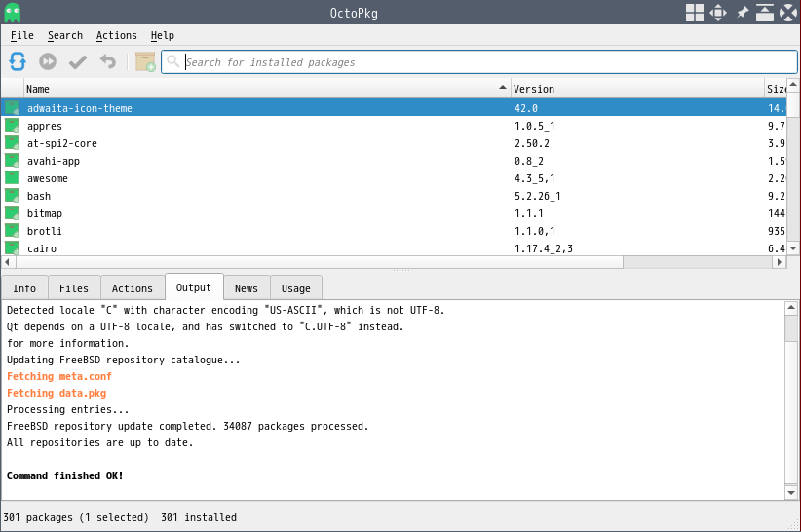This screenshot has width=801, height=532.
Task: Click the pin window icon
Action: [743, 12]
